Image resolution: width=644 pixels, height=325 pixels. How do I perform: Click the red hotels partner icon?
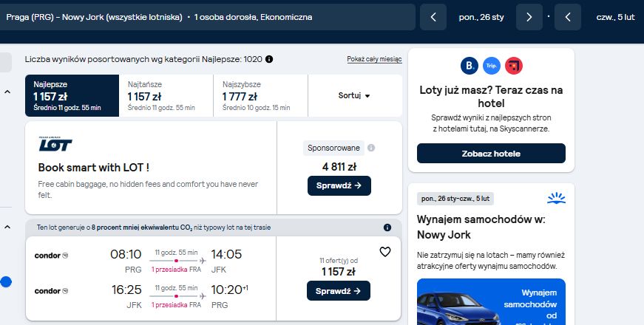point(513,66)
